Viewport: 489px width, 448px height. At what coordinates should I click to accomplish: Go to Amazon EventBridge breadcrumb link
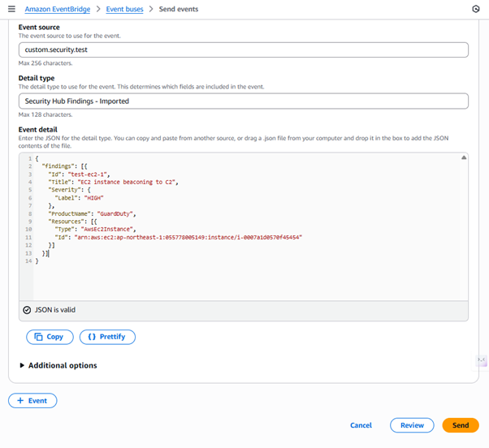pos(58,9)
